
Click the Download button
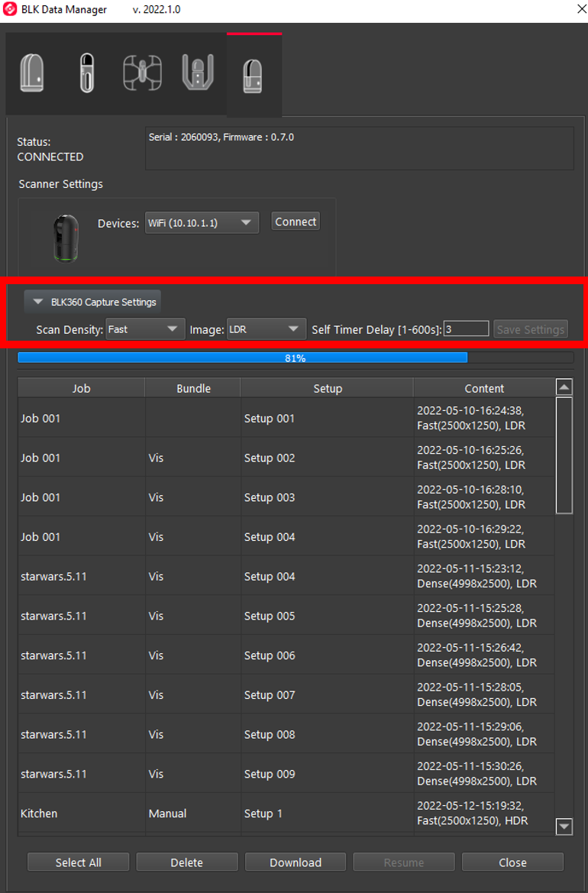pyautogui.click(x=296, y=862)
